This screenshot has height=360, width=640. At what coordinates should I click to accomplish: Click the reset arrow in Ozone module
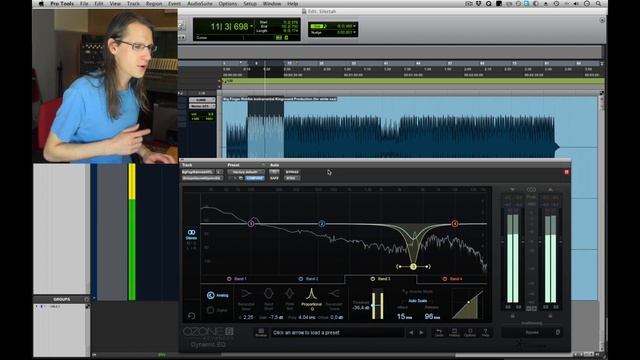point(191,316)
